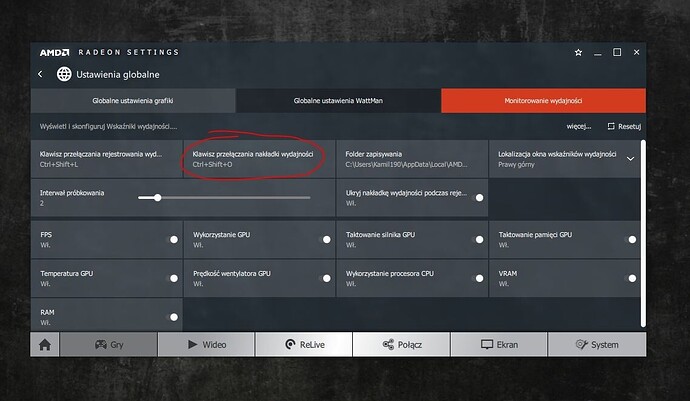Click the Prawy górny location value
The image size is (690, 401).
pos(516,165)
